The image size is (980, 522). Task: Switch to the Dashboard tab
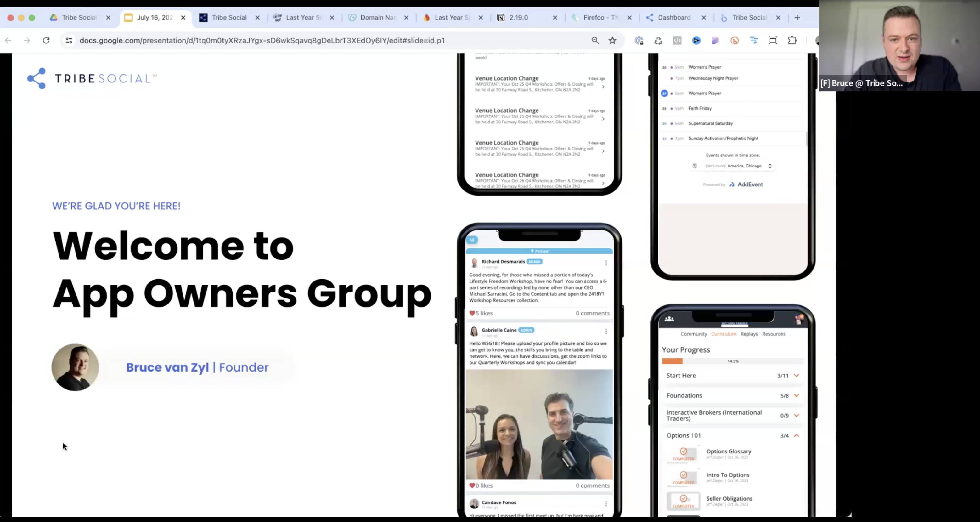coord(674,18)
